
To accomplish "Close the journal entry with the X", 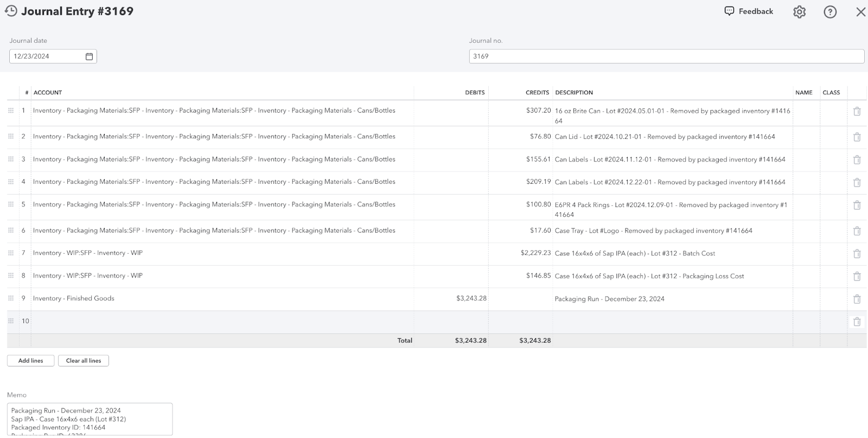I will [860, 12].
